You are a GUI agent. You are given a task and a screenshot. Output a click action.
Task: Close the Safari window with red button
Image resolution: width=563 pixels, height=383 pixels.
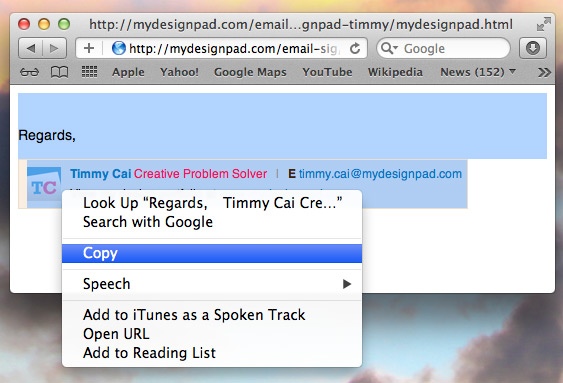(24, 24)
